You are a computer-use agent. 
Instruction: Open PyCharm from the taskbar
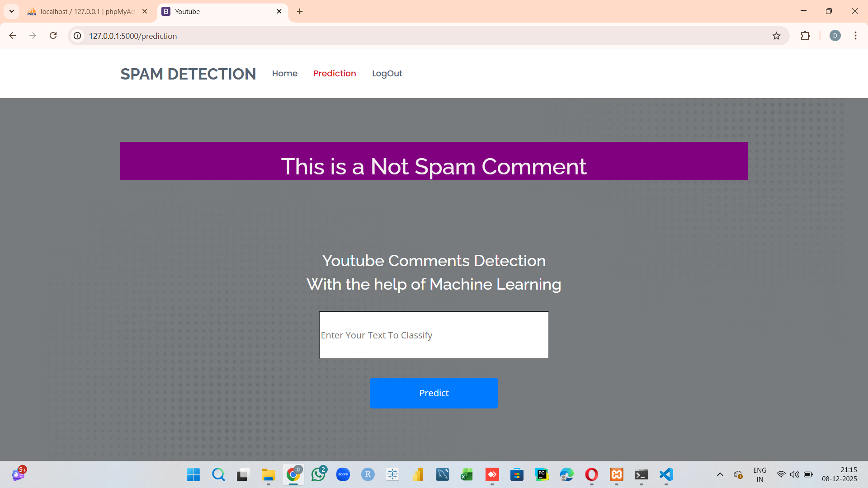coord(542,474)
